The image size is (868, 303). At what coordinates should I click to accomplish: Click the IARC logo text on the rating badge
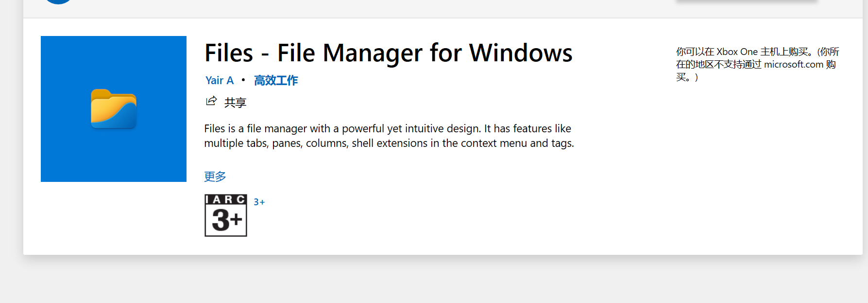pos(225,200)
